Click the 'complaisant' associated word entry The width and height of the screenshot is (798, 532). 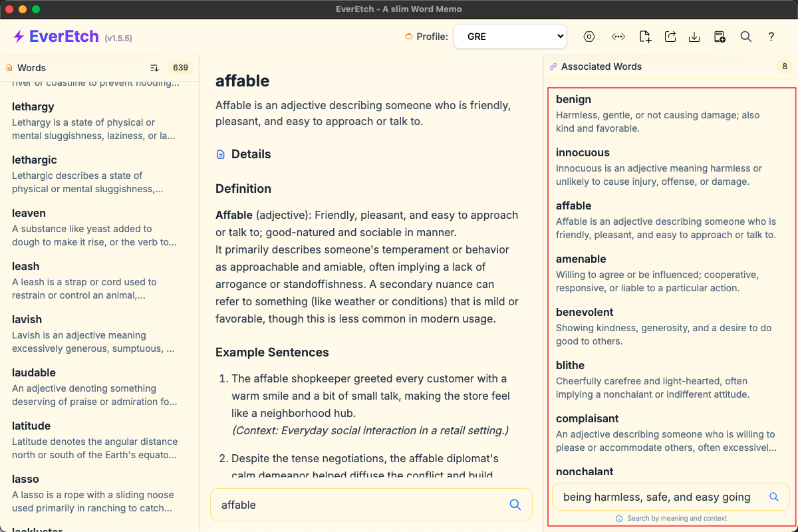[587, 419]
